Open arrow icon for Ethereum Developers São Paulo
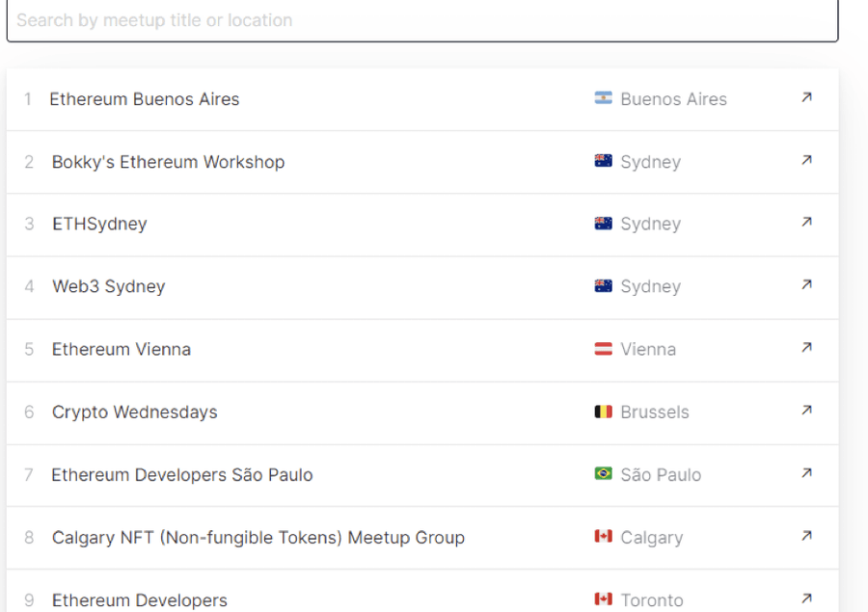Viewport: 868px width, 612px height. click(x=806, y=473)
